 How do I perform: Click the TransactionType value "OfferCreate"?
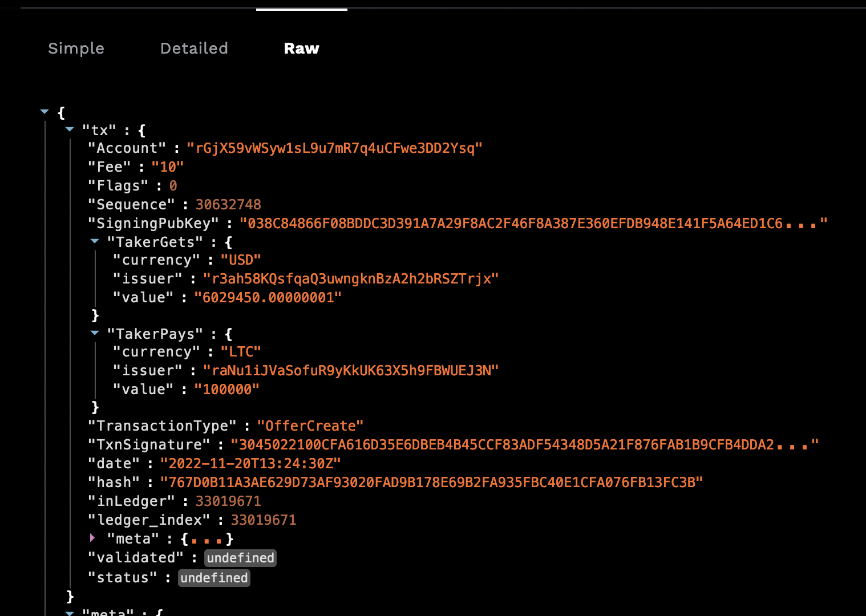(x=310, y=426)
